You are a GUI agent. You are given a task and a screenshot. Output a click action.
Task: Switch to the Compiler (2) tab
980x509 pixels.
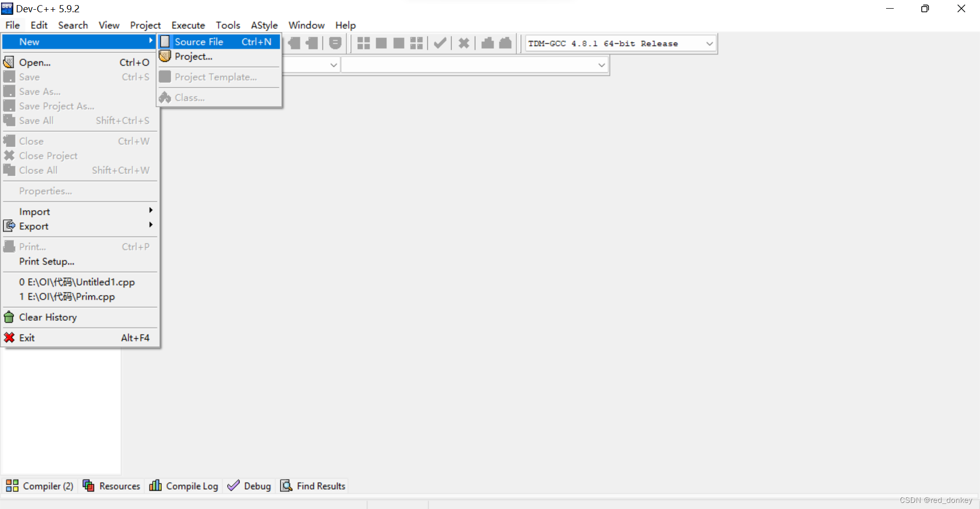click(40, 486)
